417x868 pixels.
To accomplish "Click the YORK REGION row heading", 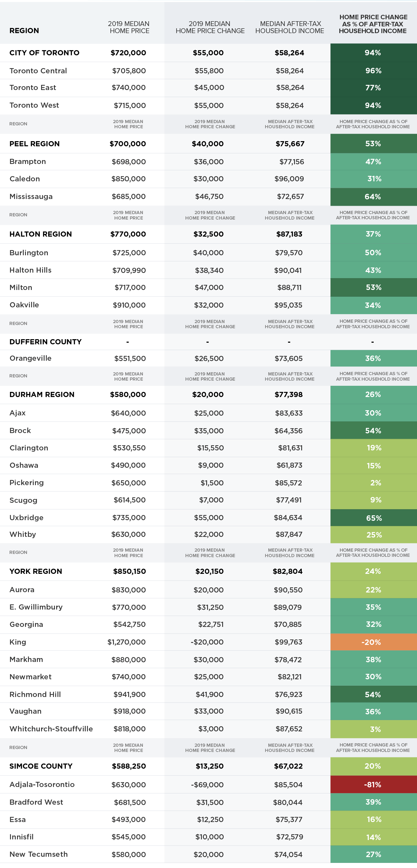I will (36, 571).
